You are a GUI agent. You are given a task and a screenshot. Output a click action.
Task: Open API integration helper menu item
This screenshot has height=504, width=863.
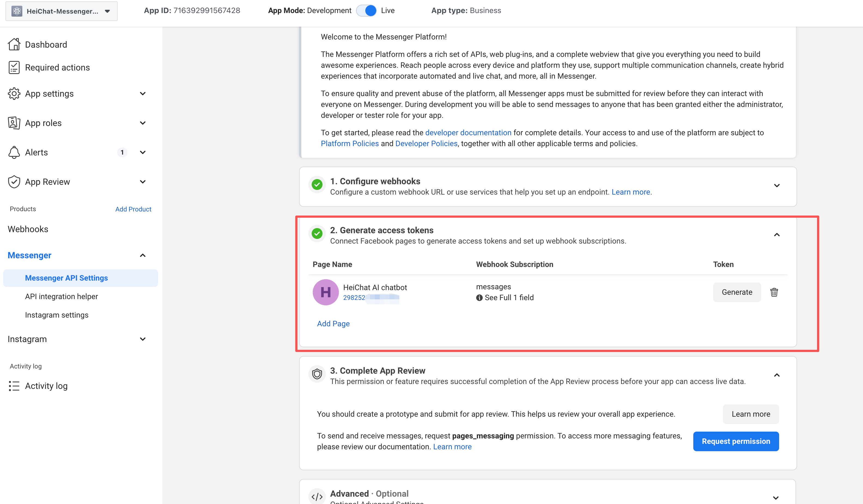[x=61, y=296]
